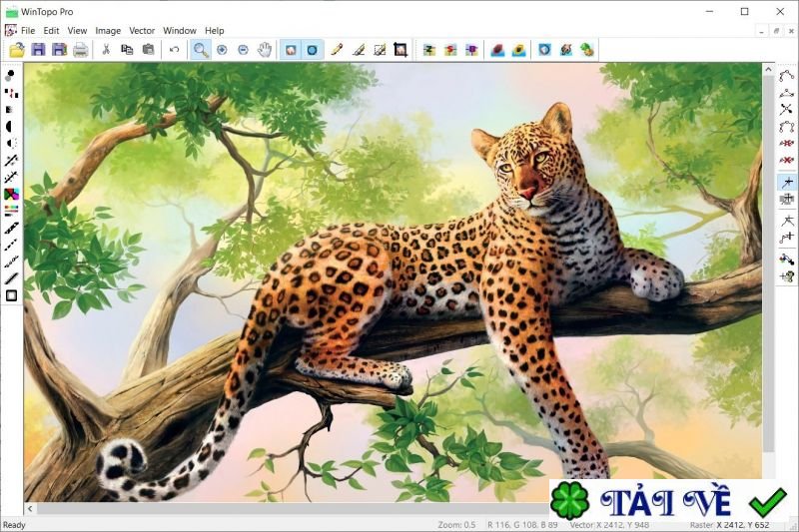
Task: Toggle the highlighted tool in right toolbar
Action: (787, 182)
